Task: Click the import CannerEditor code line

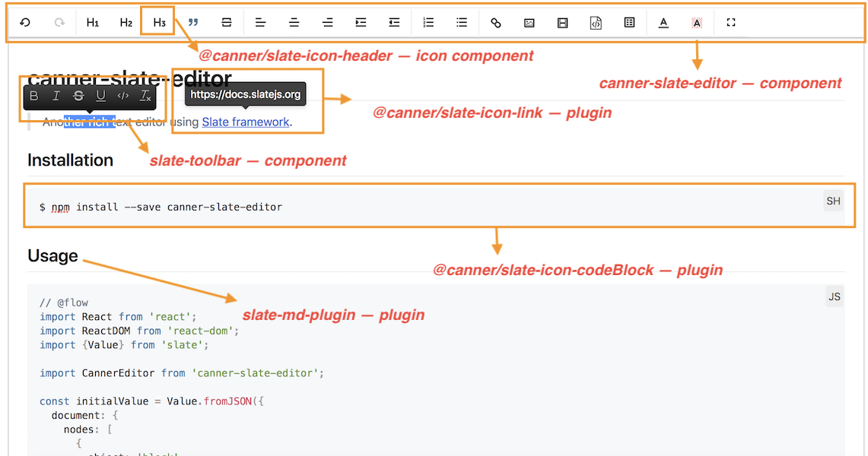Action: (x=182, y=373)
